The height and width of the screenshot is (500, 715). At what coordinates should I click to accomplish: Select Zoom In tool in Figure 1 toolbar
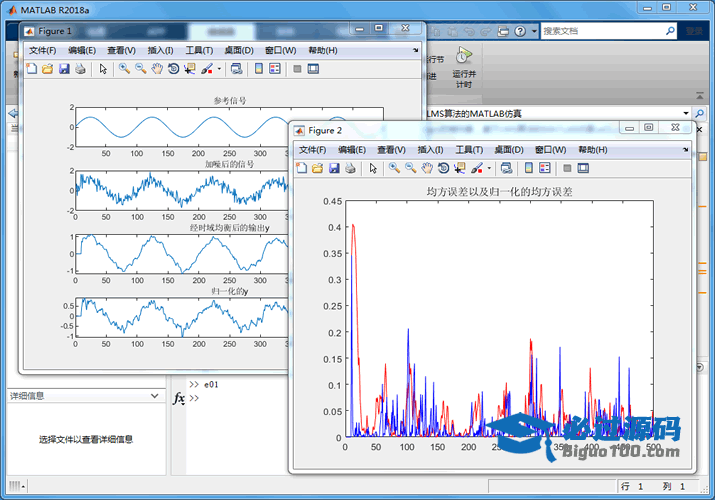click(124, 69)
